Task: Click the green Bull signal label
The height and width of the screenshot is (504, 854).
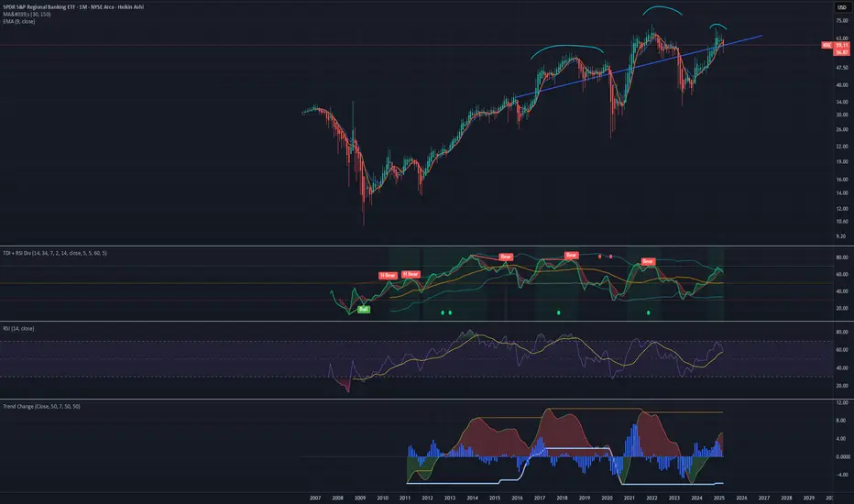Action: [363, 310]
